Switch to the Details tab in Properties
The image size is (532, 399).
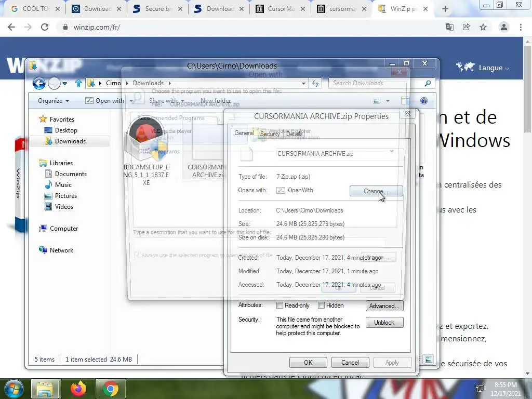point(294,134)
